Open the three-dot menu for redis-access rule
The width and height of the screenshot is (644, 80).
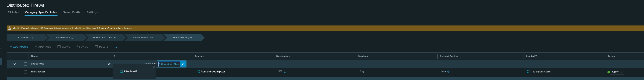click(10, 71)
